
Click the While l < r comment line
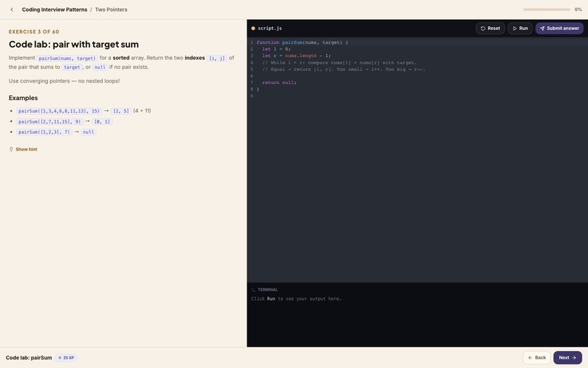point(339,63)
